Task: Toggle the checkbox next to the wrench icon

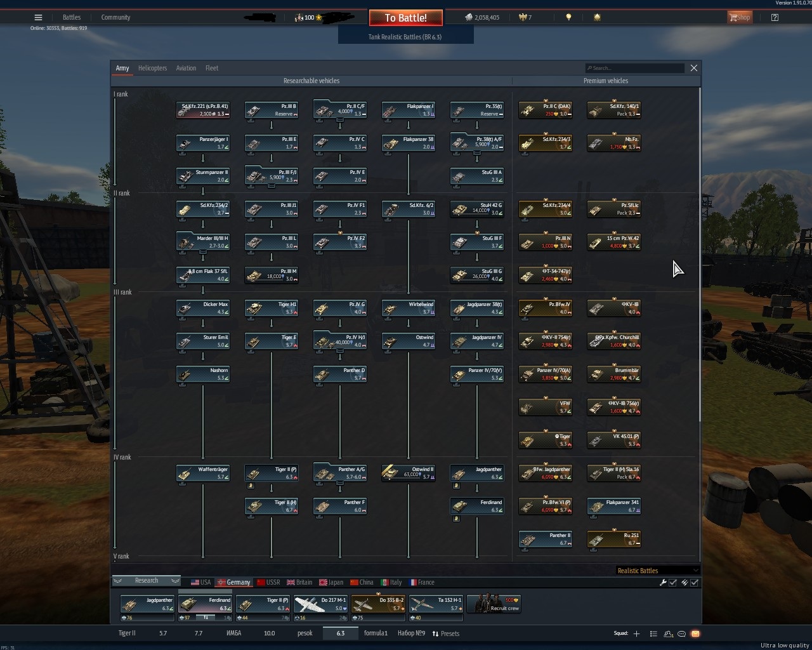Action: [x=672, y=582]
